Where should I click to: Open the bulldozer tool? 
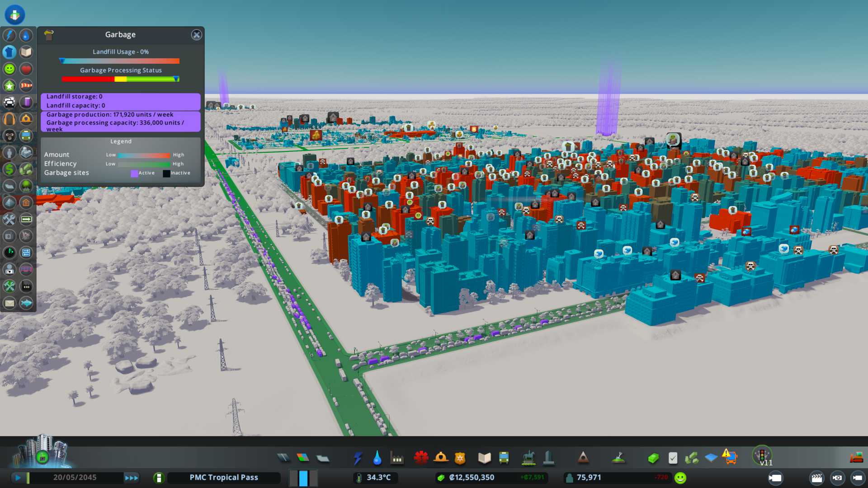point(856,458)
